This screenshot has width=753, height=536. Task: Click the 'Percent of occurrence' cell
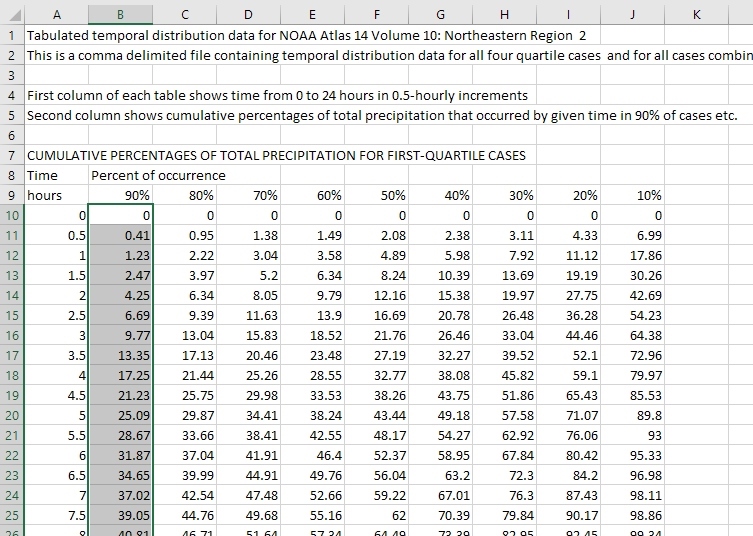pyautogui.click(x=158, y=175)
